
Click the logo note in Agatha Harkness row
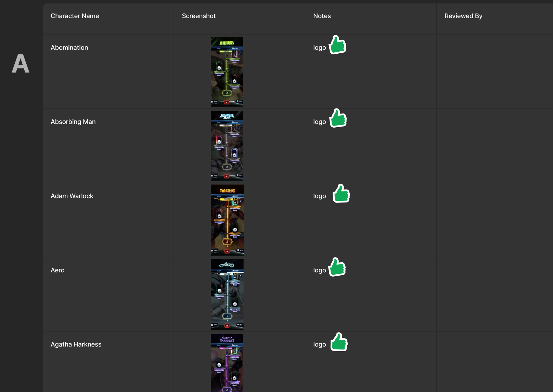pyautogui.click(x=320, y=345)
